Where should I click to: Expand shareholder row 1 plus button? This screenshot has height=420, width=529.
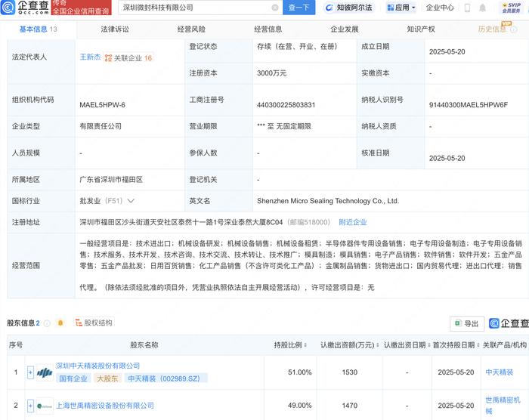[x=30, y=372]
